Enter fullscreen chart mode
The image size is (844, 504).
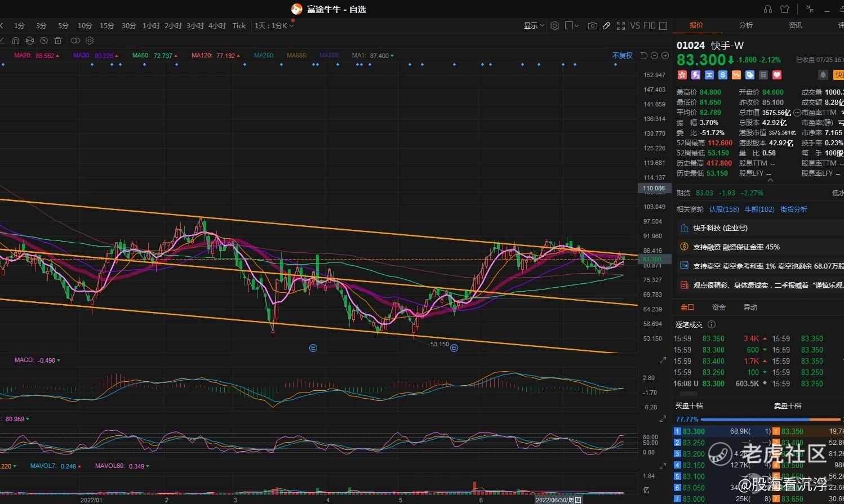[x=621, y=25]
